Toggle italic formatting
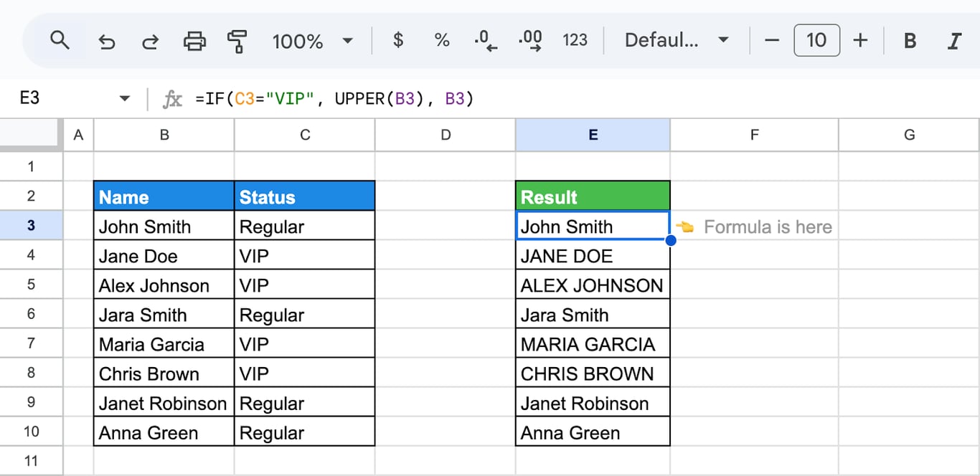The height and width of the screenshot is (476, 980). click(x=954, y=41)
